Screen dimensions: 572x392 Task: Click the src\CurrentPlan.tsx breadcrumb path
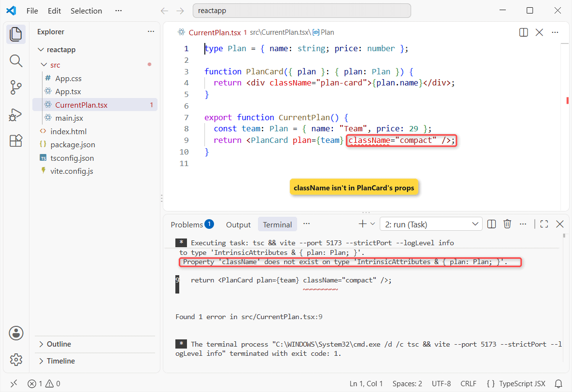point(279,32)
